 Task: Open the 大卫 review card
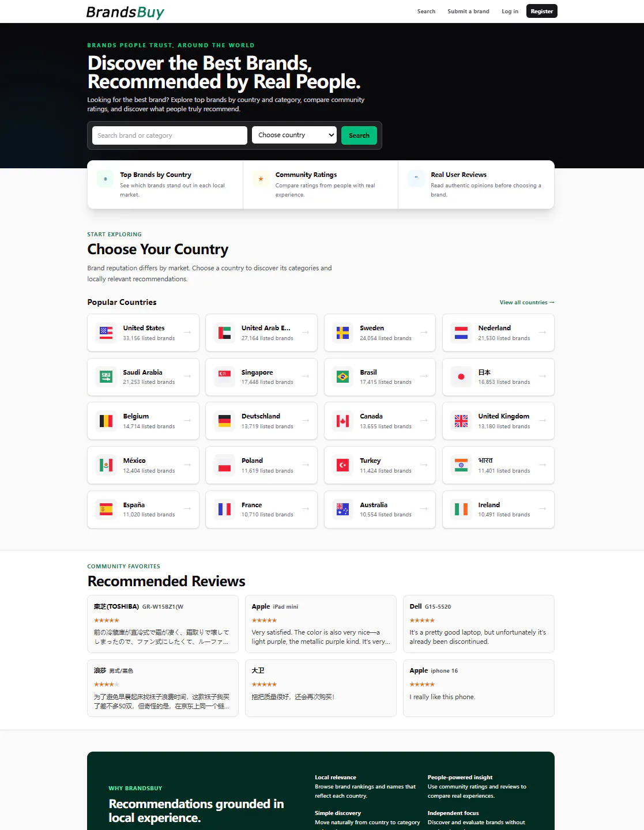(x=321, y=688)
